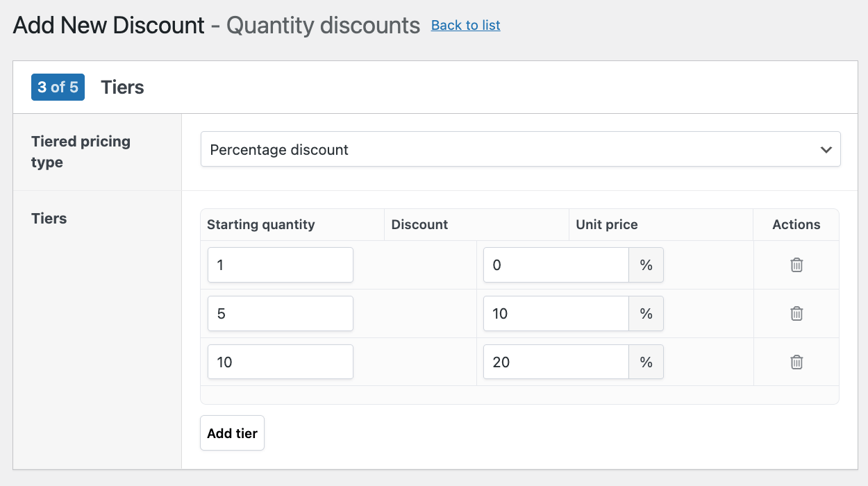
Task: Open the Tiered pricing type dropdown
Action: click(x=520, y=150)
